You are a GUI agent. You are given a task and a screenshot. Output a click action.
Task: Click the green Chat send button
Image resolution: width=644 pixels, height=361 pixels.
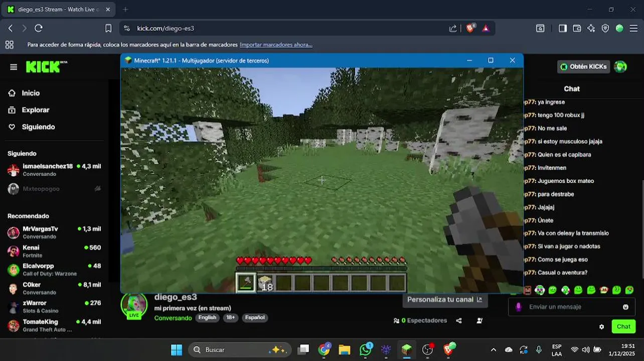pyautogui.click(x=623, y=326)
